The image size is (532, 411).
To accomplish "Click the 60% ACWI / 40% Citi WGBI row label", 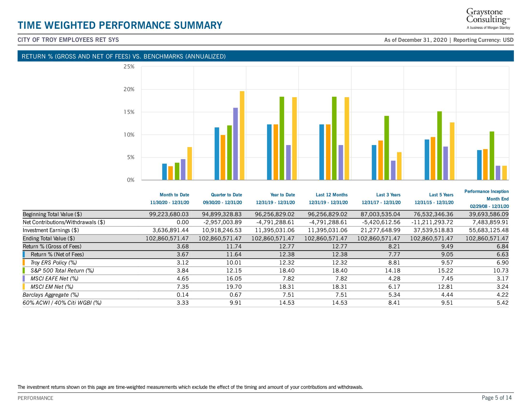I will 62,303.
